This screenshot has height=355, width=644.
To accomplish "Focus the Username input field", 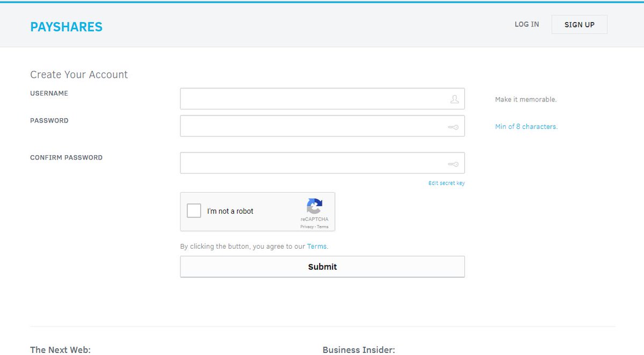I will pos(322,99).
